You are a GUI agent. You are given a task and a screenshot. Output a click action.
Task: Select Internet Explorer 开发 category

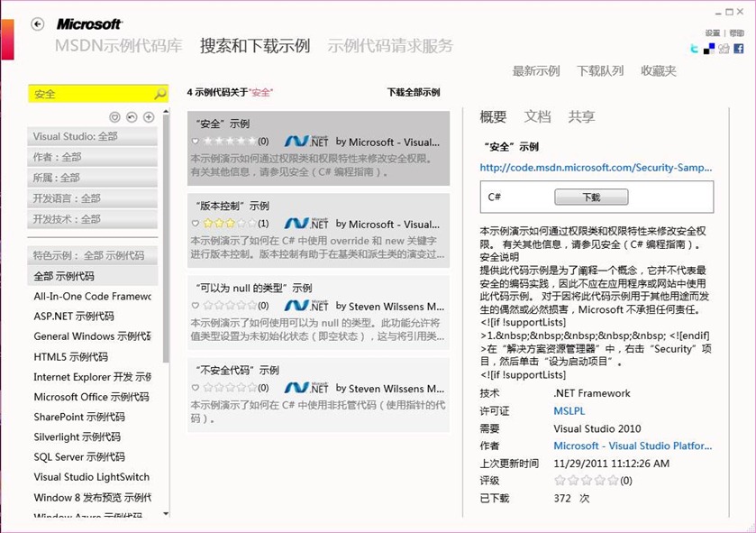tap(93, 377)
